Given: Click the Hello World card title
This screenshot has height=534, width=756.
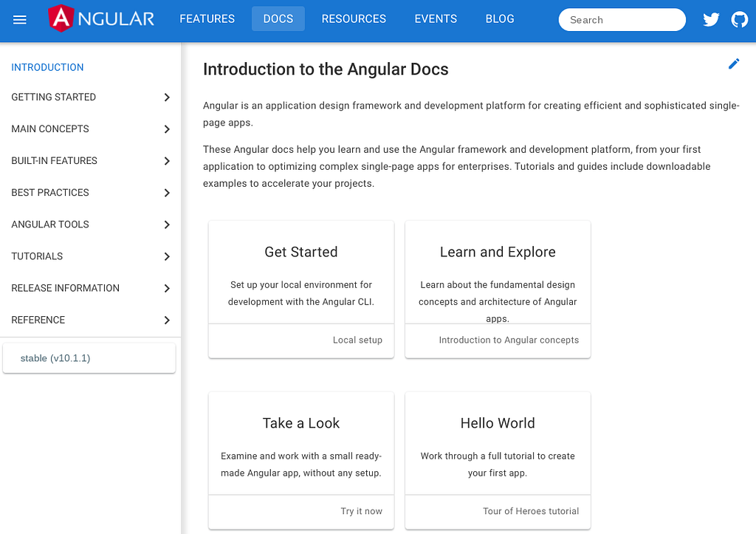Looking at the screenshot, I should click(498, 423).
